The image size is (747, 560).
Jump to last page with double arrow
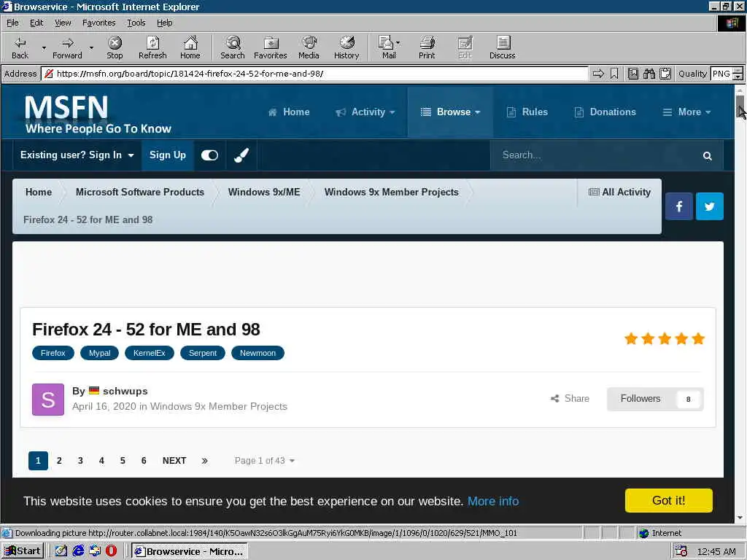204,461
